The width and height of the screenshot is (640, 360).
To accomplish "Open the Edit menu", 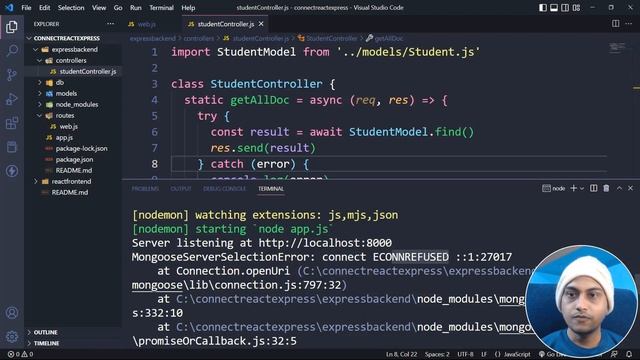I will tap(44, 8).
